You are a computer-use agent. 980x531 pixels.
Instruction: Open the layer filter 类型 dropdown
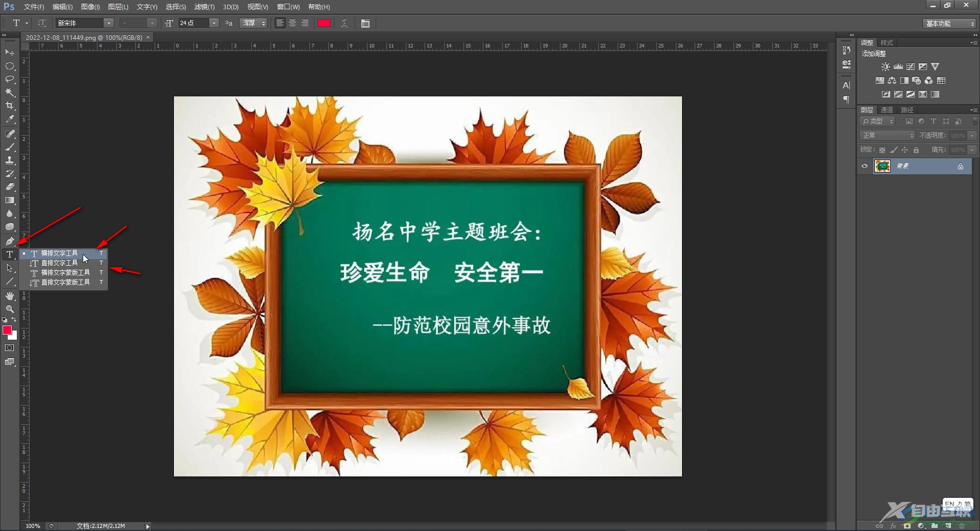coord(878,121)
